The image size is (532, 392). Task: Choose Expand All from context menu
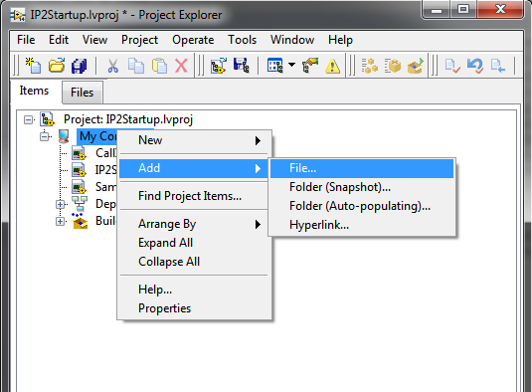[x=195, y=243]
